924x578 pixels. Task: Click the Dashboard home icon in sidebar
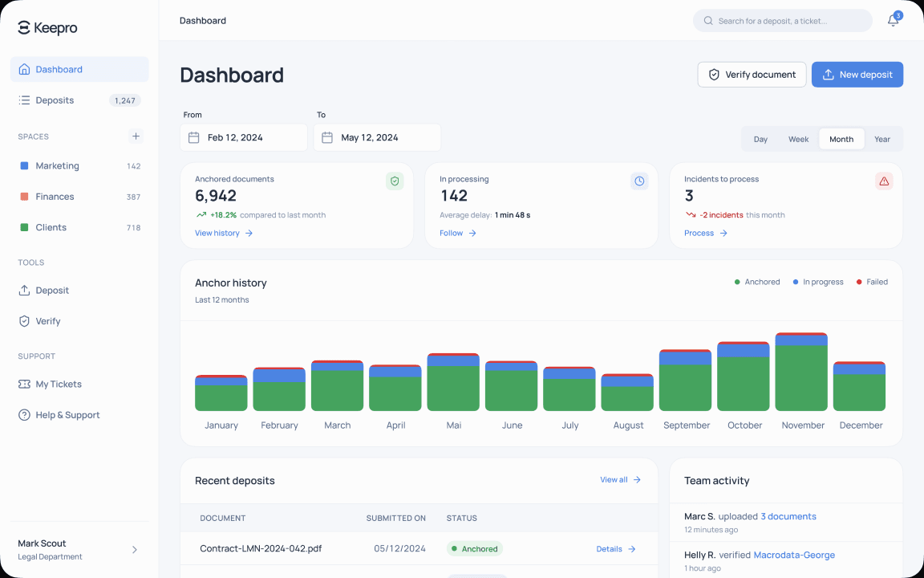(x=24, y=69)
